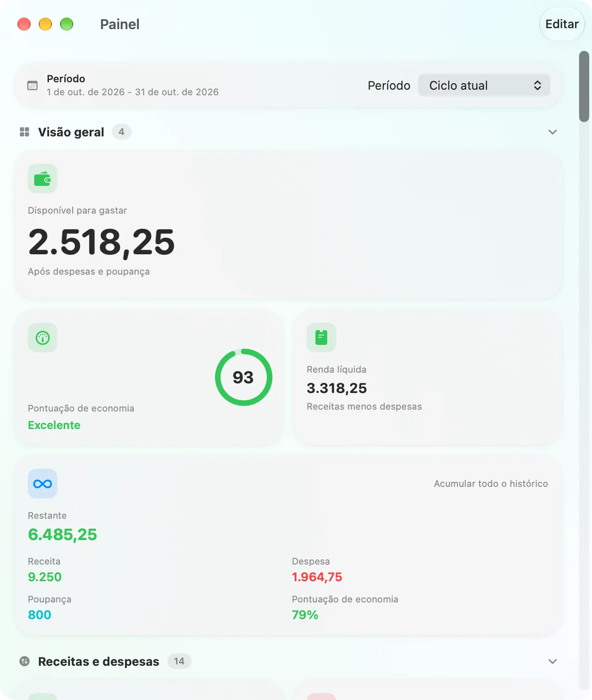Screen dimensions: 592x700
Task: Click the Restante amount 6.485,25
Action: (62, 534)
